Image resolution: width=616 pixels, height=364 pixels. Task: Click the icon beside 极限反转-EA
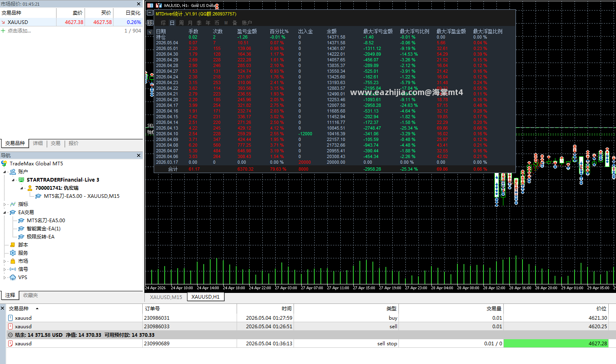(22, 236)
